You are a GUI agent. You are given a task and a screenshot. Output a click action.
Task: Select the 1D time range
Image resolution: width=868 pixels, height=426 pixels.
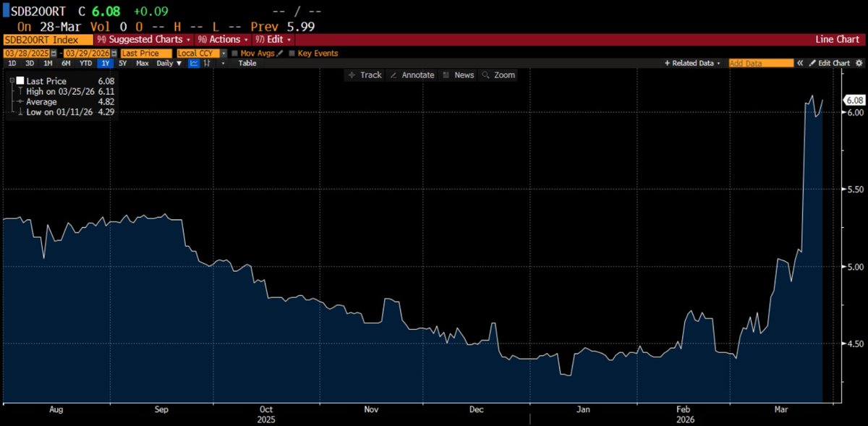pos(12,64)
